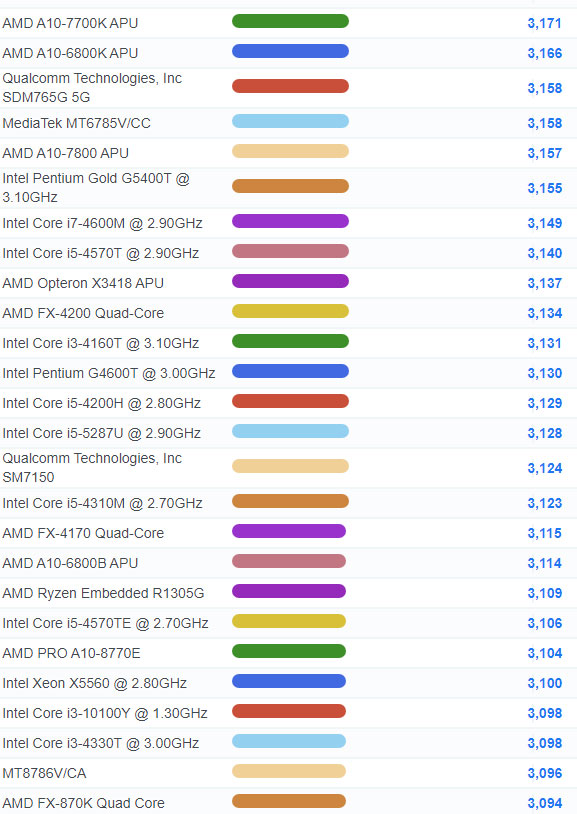This screenshot has width=577, height=814.
Task: Click score 3,124 for SM7150
Action: click(x=544, y=468)
